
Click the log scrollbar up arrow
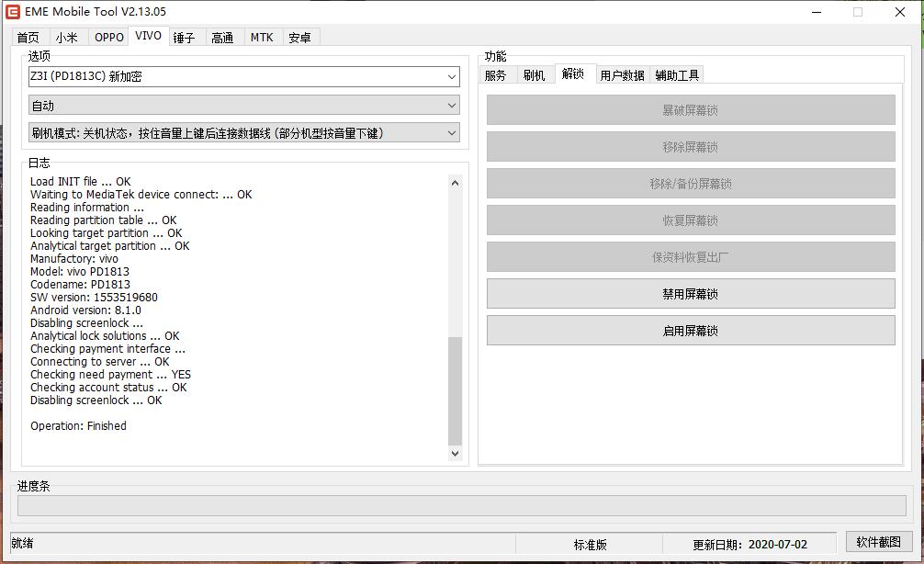click(455, 183)
